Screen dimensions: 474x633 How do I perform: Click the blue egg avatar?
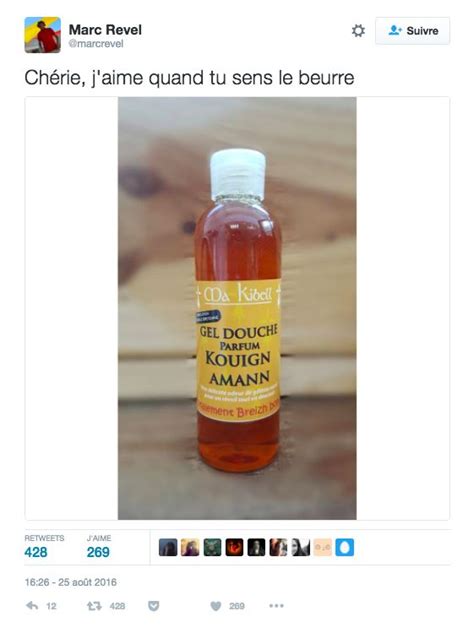(345, 547)
